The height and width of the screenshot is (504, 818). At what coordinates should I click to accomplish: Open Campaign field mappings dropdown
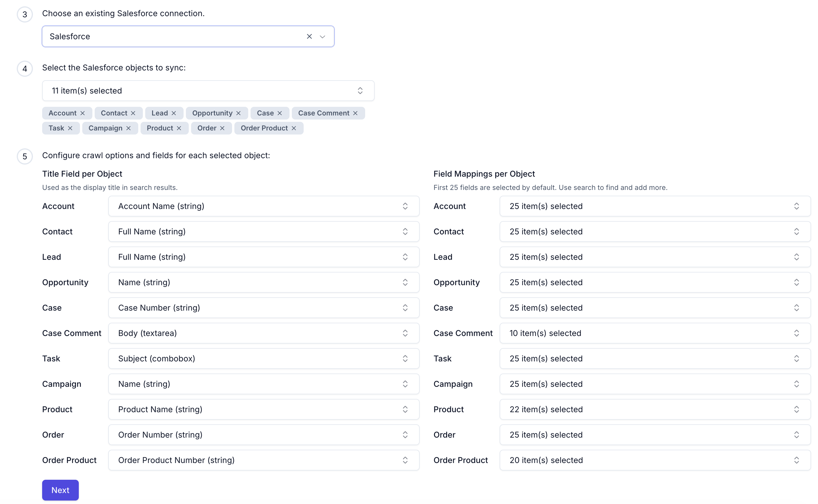(x=655, y=384)
